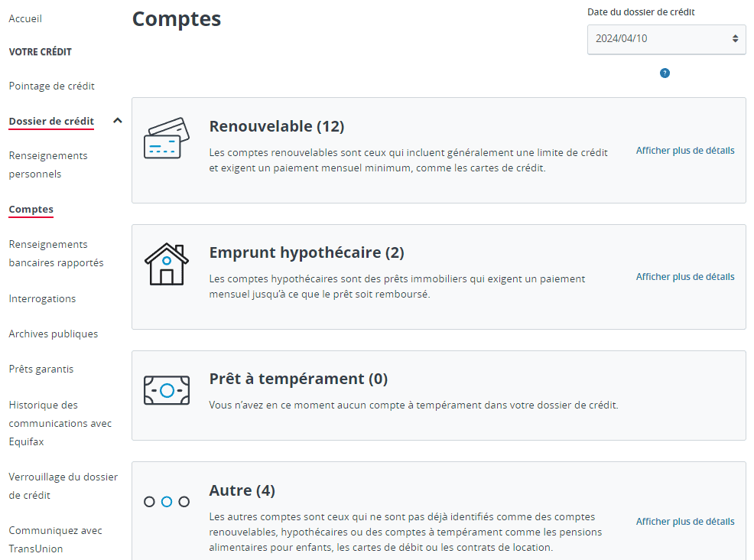This screenshot has height=560, width=754.
Task: Open Renseignements bancaires rapportés section
Action: tap(56, 253)
